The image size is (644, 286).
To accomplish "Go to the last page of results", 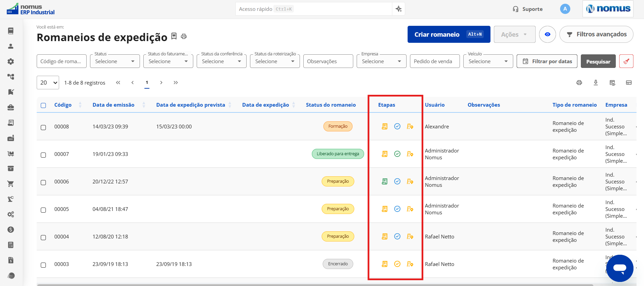I will [176, 83].
